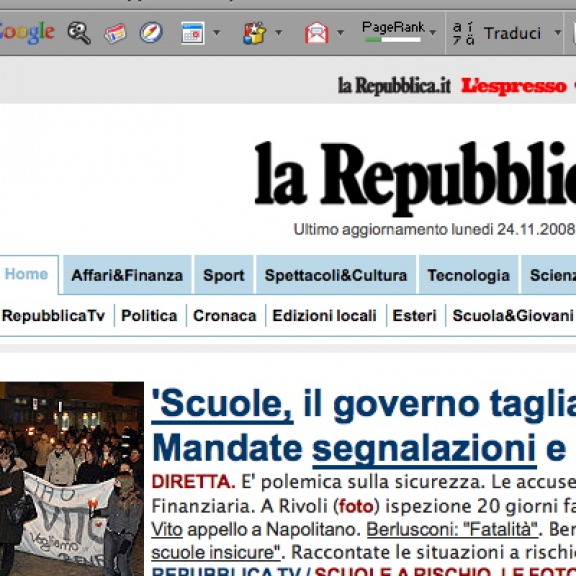Open the dropdown arrow beside star icon
This screenshot has width=576, height=576.
tap(278, 33)
